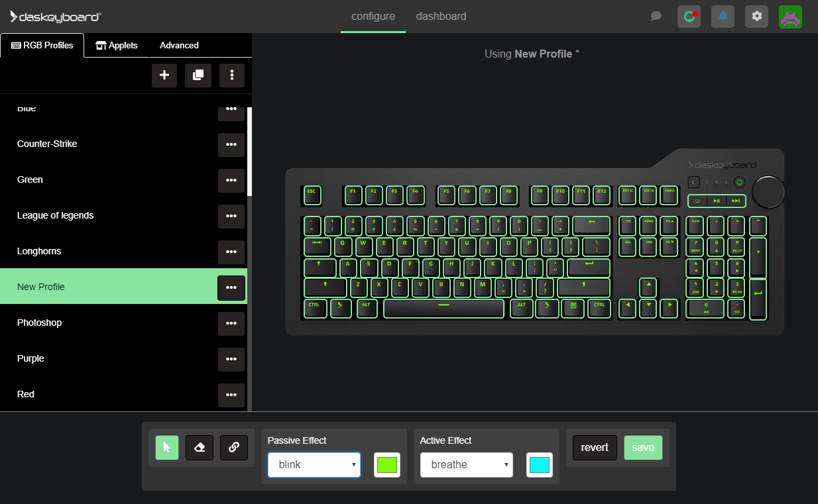Click the profile list scrollbar
Viewport: 818px width, 504px height.
click(250, 152)
